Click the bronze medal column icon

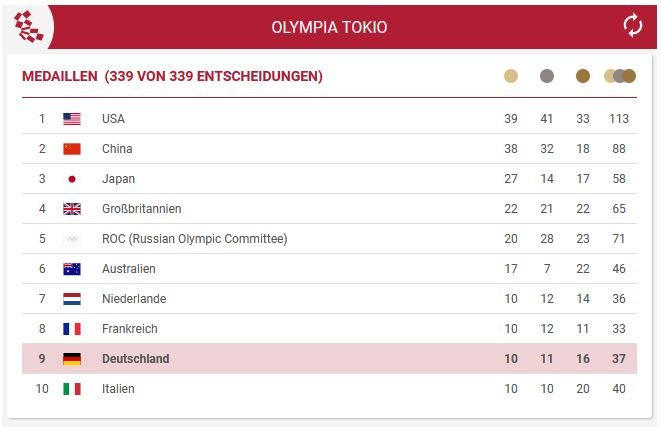pyautogui.click(x=583, y=76)
